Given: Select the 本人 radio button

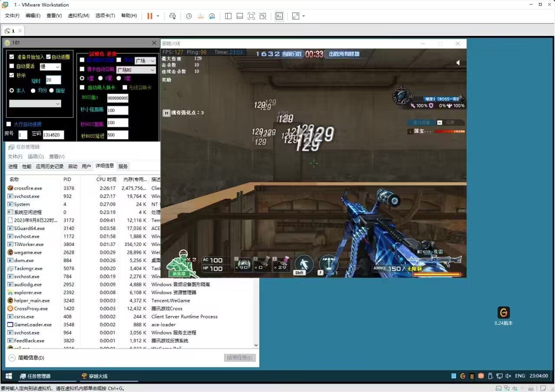Looking at the screenshot, I should [12, 91].
